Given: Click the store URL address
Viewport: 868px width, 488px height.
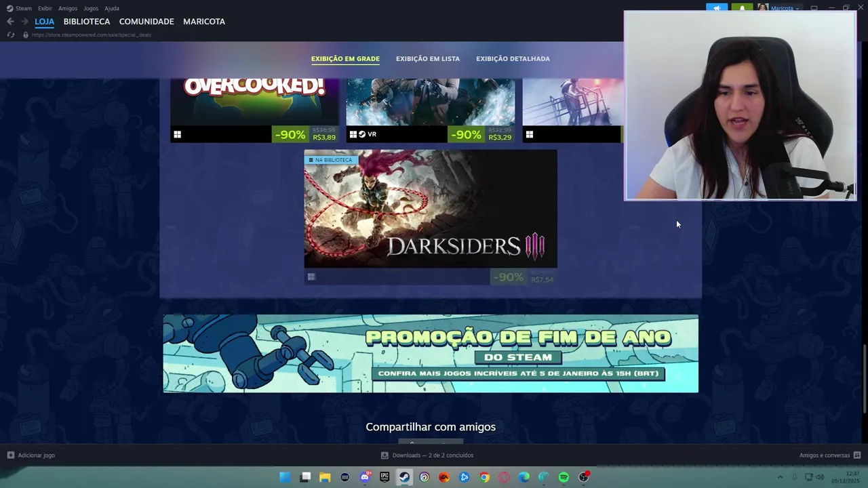Looking at the screenshot, I should coord(92,35).
